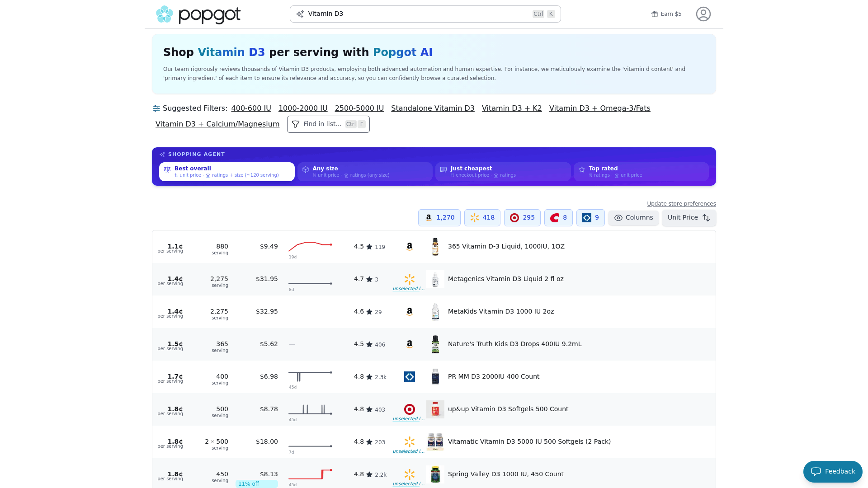
Task: Open the Popgot logo home link
Action: tap(198, 14)
